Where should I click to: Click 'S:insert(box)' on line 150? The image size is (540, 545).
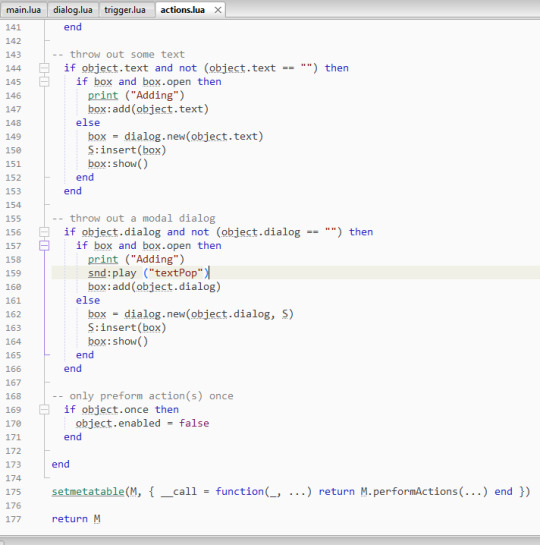point(127,150)
